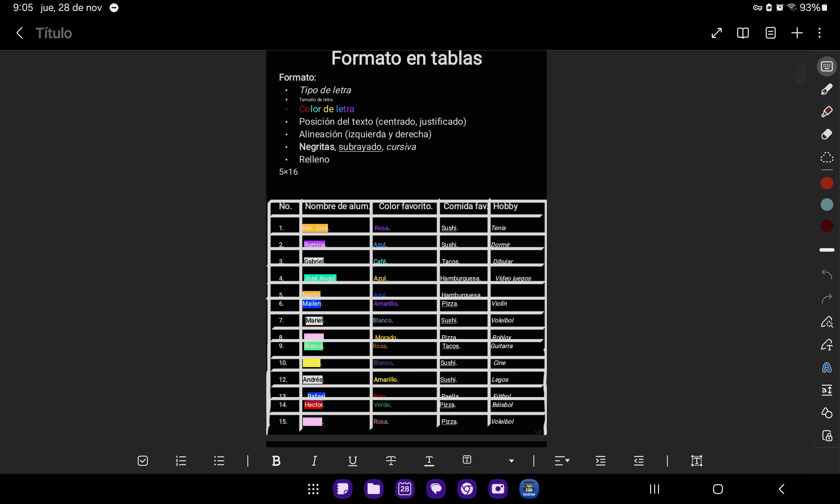Open the page template menu icon
Viewport: 840px width, 504px height.
coord(770,33)
